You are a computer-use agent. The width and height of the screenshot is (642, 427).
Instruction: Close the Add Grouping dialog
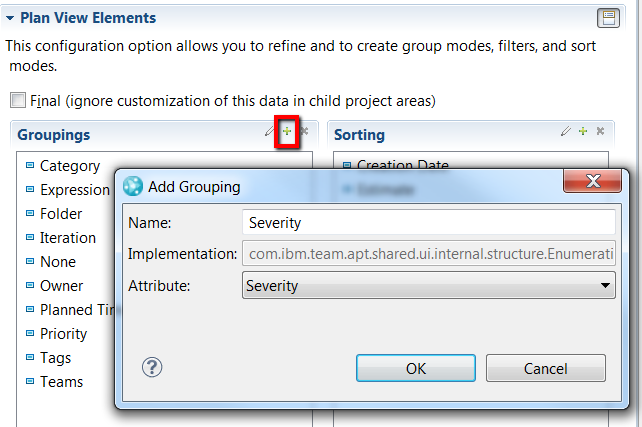(593, 181)
